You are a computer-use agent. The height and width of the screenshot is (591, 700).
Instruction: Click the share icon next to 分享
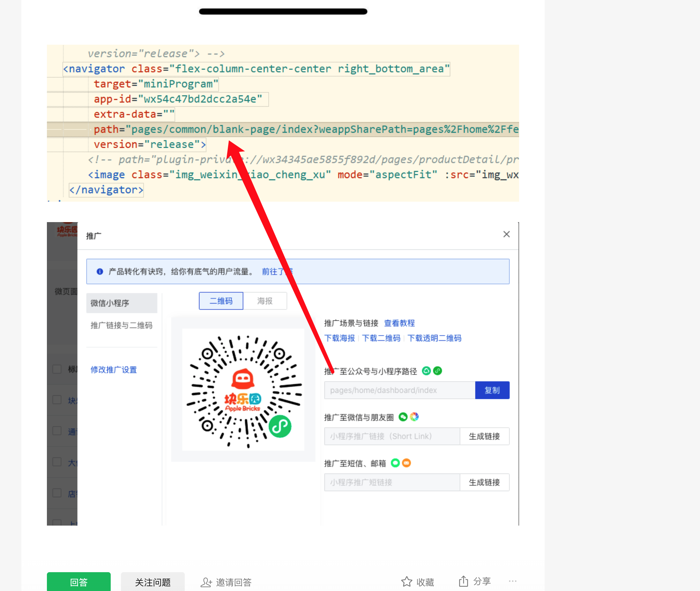[463, 581]
